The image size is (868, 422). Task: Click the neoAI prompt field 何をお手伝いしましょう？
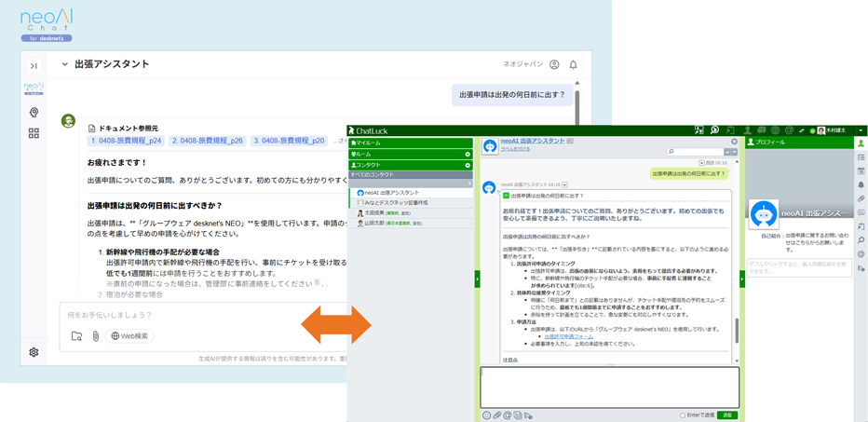tap(205, 315)
